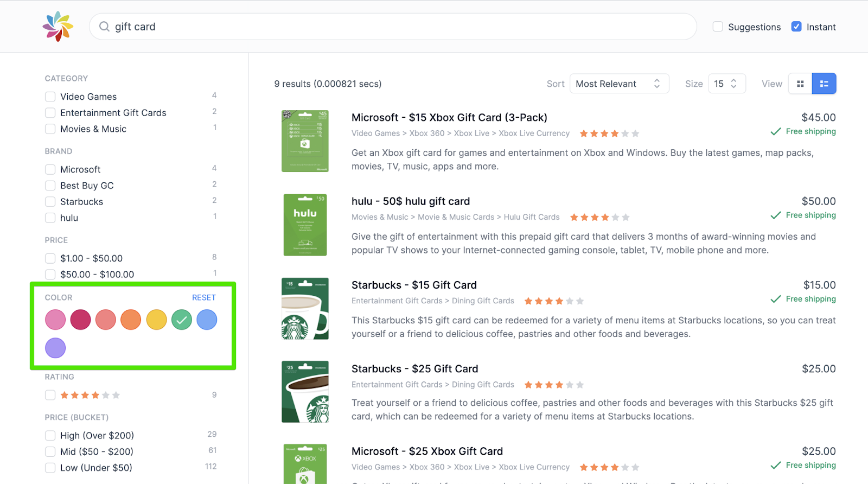Click the search magnifier icon
Screen dimensions: 868x484
pyautogui.click(x=104, y=27)
